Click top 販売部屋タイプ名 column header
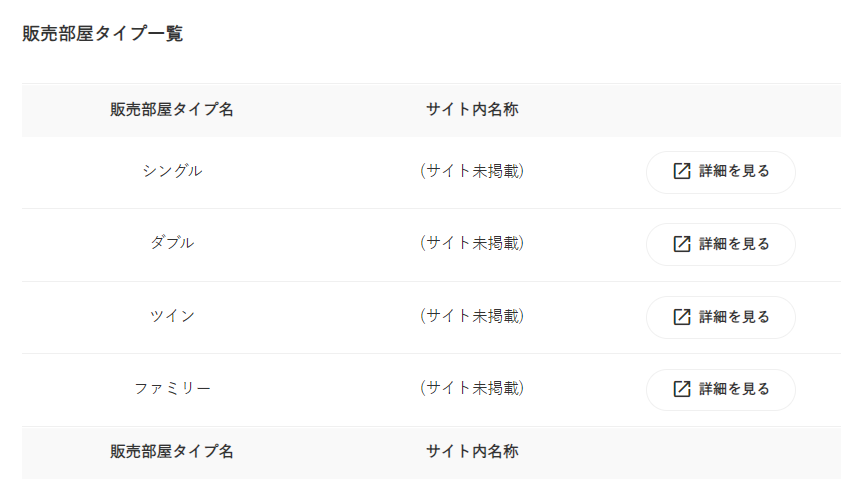 172,110
